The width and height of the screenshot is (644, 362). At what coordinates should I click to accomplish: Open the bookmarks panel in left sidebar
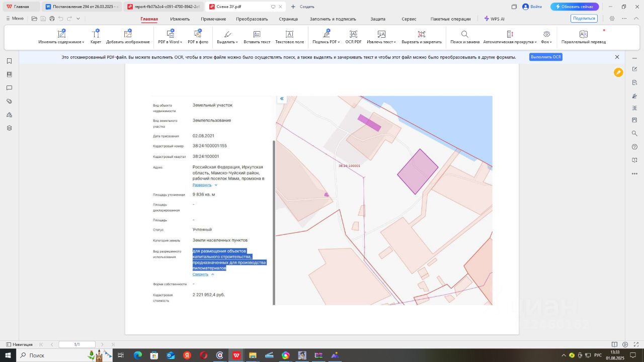9,61
